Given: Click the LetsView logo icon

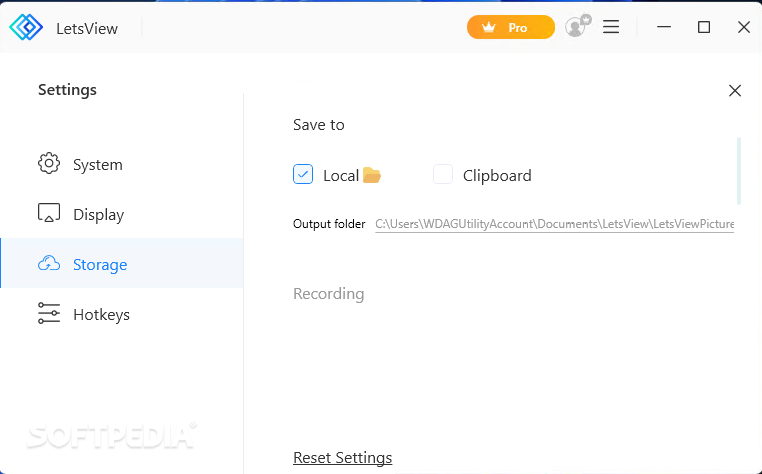Looking at the screenshot, I should click(26, 27).
